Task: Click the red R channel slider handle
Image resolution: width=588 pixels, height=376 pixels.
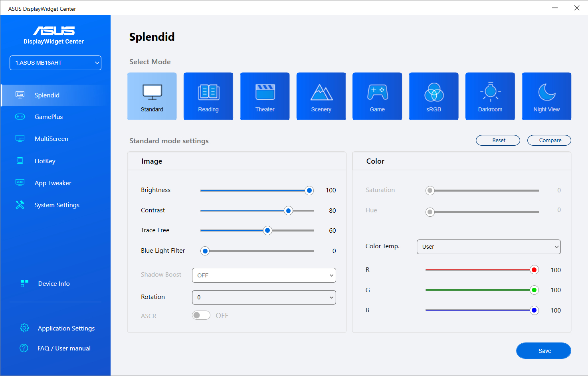Action: [534, 270]
